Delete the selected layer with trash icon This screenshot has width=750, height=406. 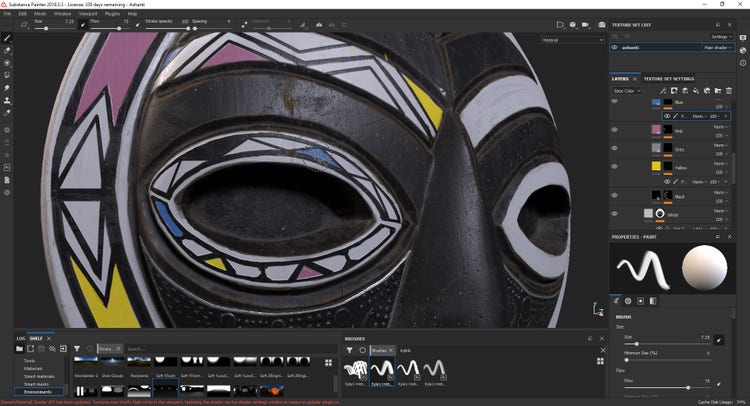pos(729,90)
